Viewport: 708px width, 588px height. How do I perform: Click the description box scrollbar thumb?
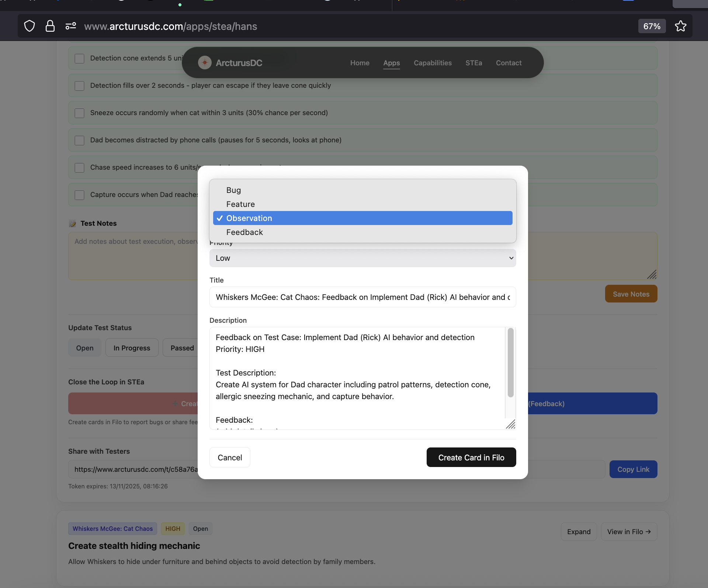[x=510, y=362]
